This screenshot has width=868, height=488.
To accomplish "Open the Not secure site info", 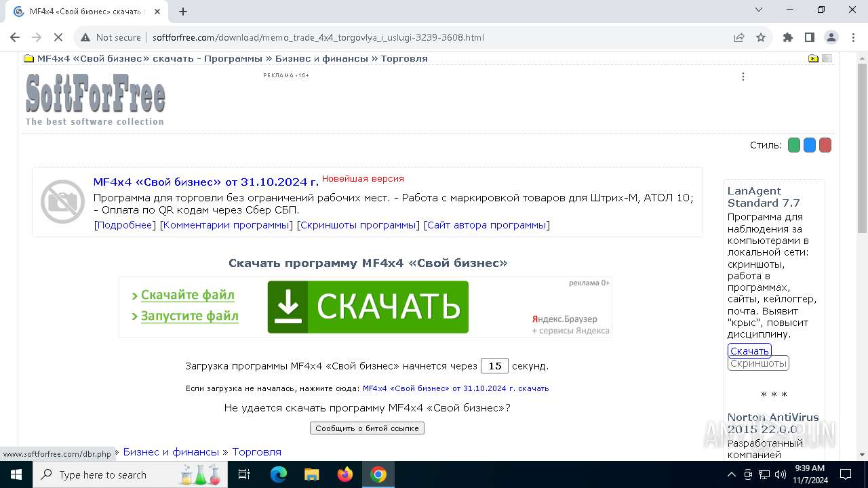I will click(111, 37).
